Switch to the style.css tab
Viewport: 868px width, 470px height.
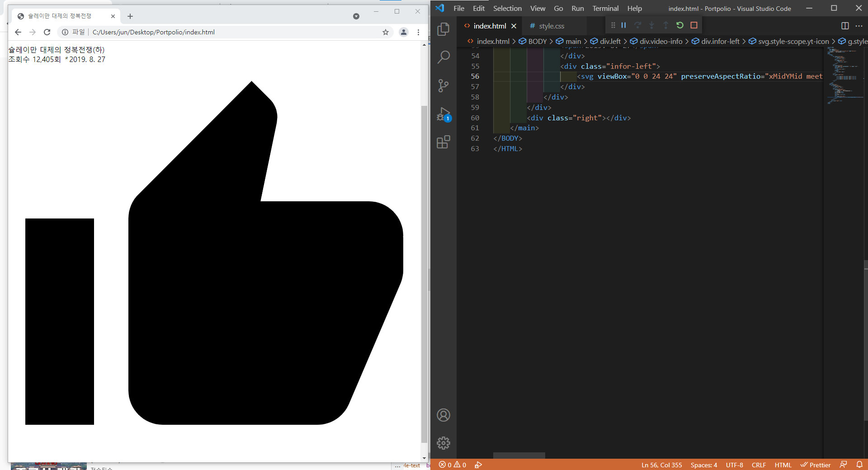coord(551,26)
